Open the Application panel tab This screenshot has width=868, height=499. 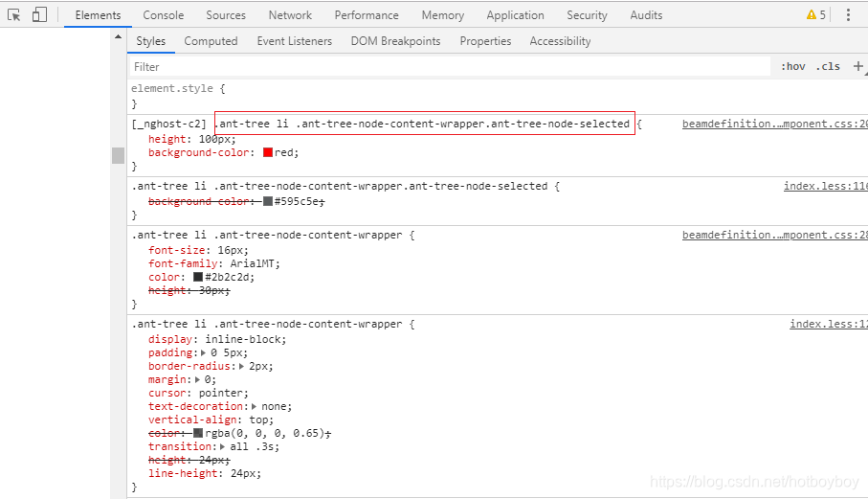[x=516, y=15]
